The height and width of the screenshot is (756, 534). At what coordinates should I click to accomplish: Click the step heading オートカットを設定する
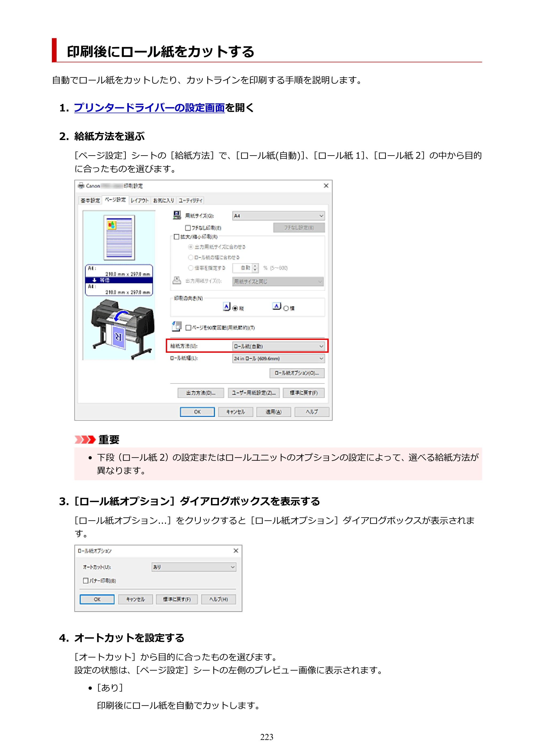pos(129,638)
